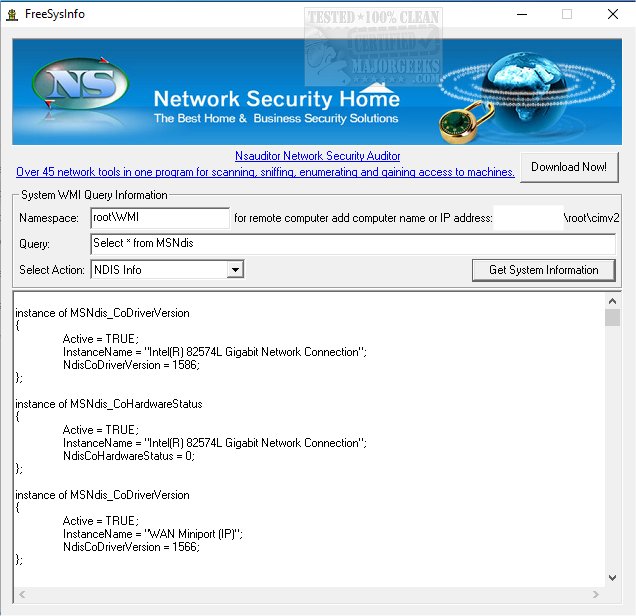This screenshot has height=616, width=636.
Task: Click 'NdisCoHardwareStatus = 0;' text
Action: point(129,456)
